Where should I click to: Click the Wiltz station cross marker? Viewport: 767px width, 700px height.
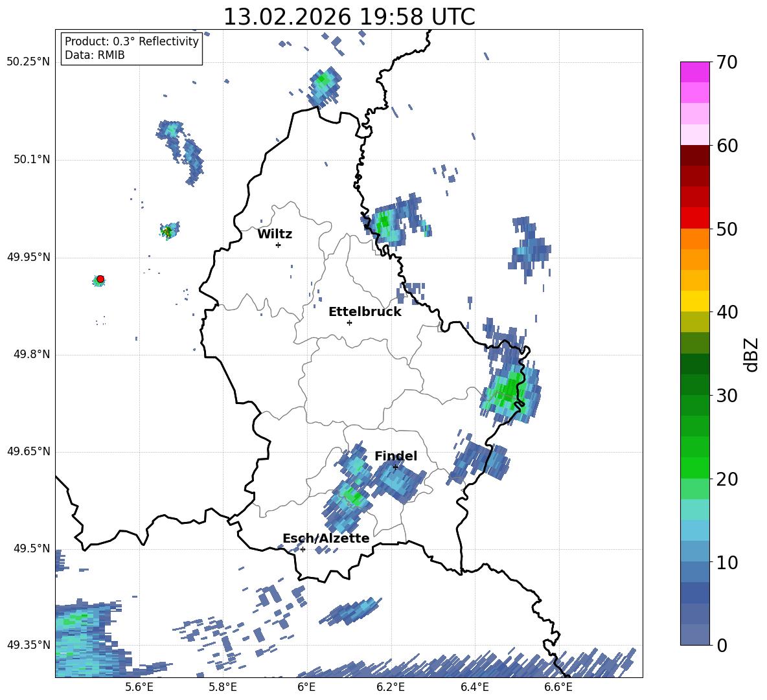pos(278,245)
